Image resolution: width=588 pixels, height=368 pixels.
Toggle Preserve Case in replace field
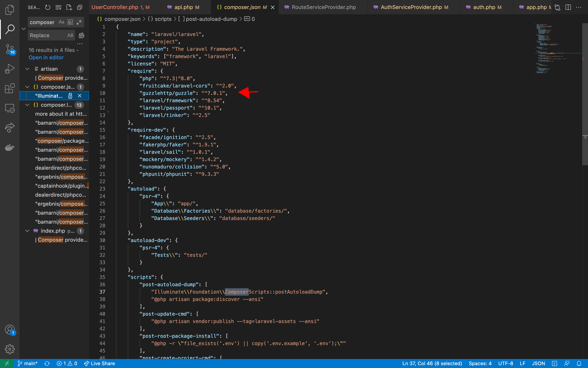click(x=70, y=35)
